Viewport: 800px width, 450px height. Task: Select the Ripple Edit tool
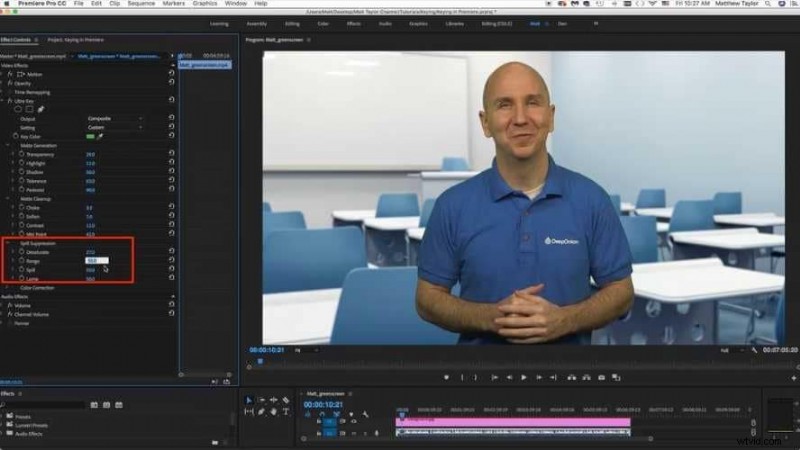click(x=273, y=401)
